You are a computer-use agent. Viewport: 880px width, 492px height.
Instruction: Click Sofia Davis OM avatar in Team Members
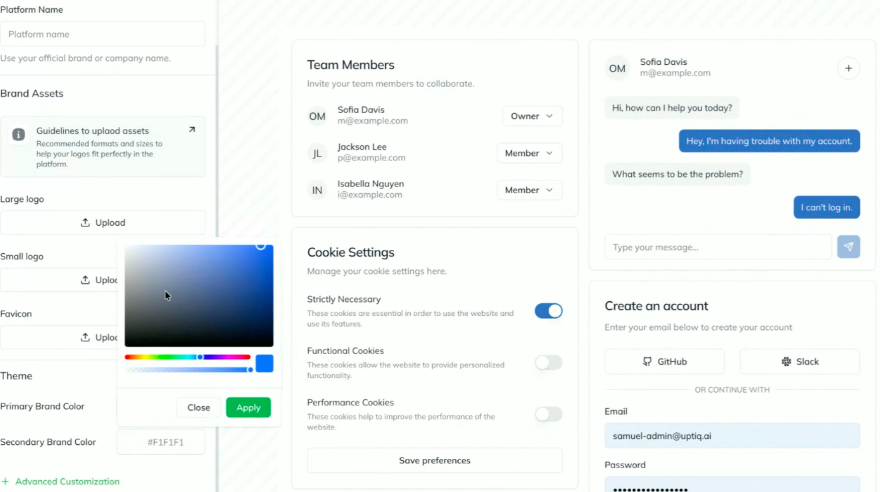(x=317, y=116)
